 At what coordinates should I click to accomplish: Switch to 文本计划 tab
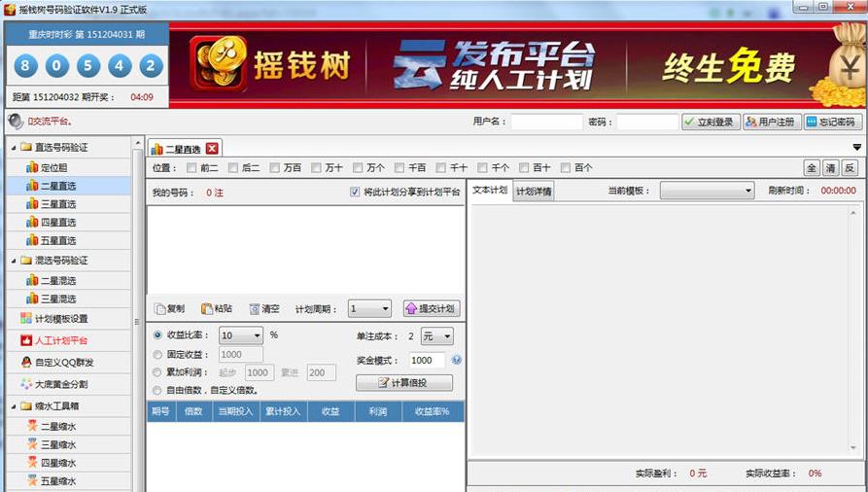(x=490, y=190)
